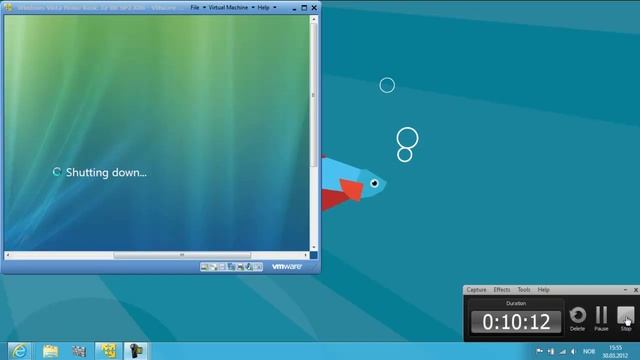640x360 pixels.
Task: Click the first device icon in VMware status bar
Action: click(x=204, y=267)
